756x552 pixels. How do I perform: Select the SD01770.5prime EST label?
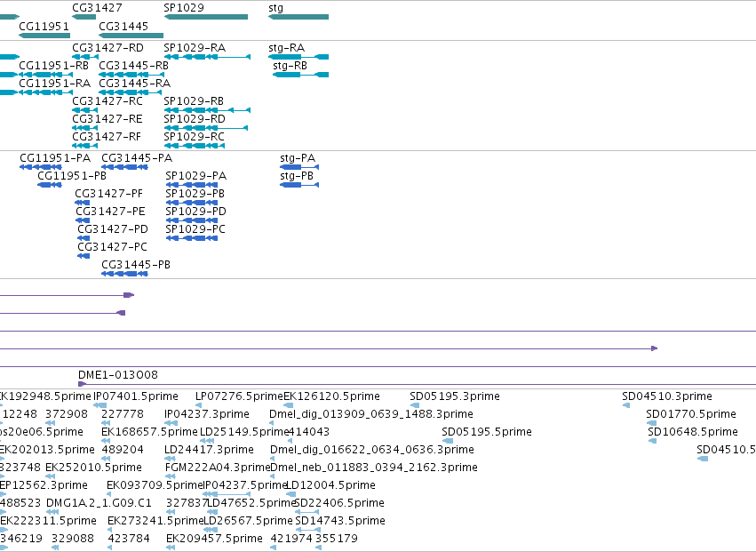691,414
